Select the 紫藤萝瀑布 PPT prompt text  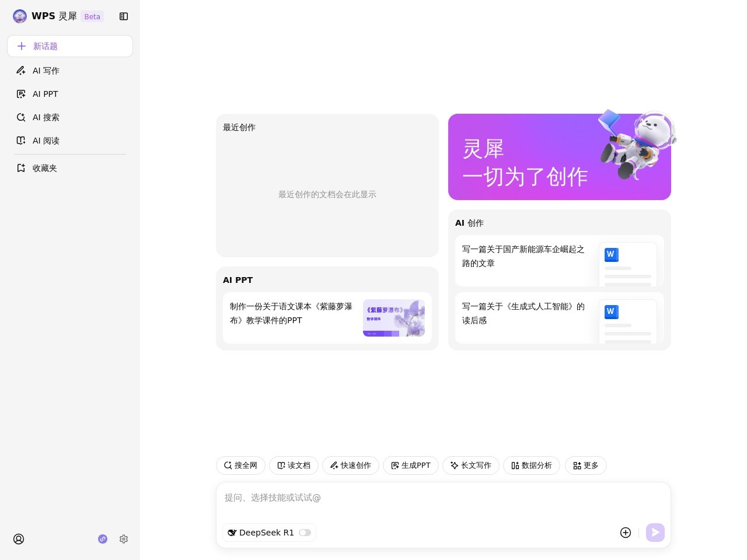291,313
